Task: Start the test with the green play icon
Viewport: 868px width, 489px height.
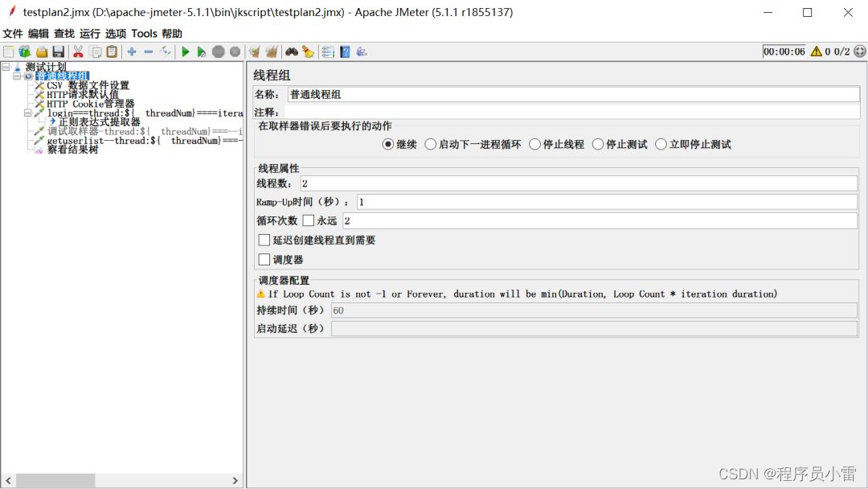Action: 185,51
